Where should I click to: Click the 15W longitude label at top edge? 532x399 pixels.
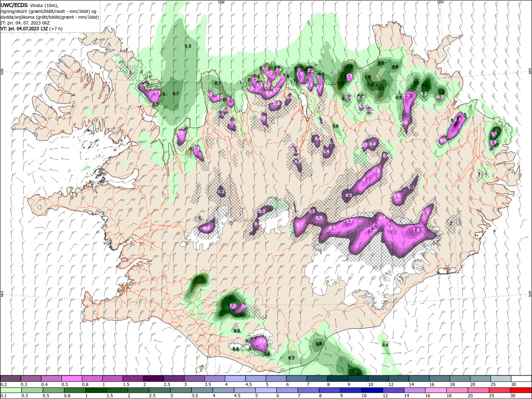click(440, 2)
